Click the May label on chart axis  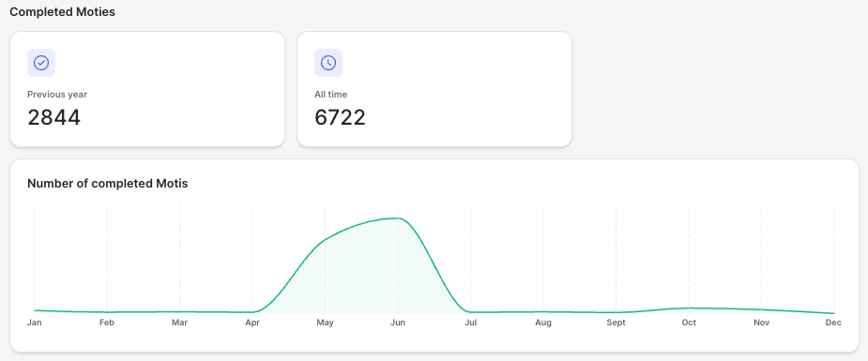tap(325, 323)
